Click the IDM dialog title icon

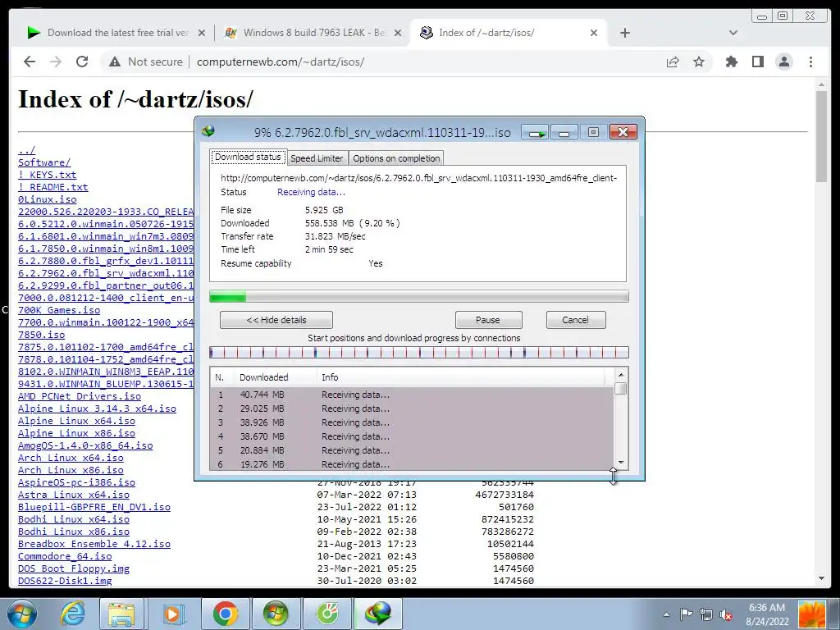point(208,131)
